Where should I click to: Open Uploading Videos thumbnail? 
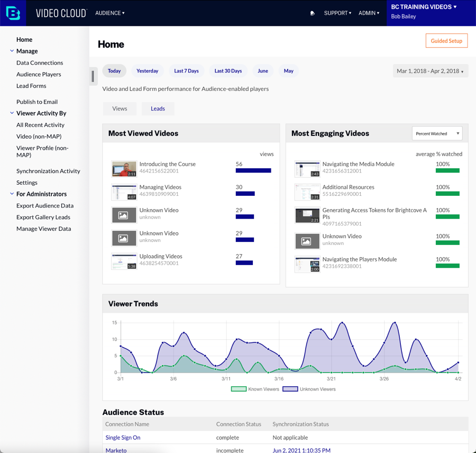click(124, 261)
